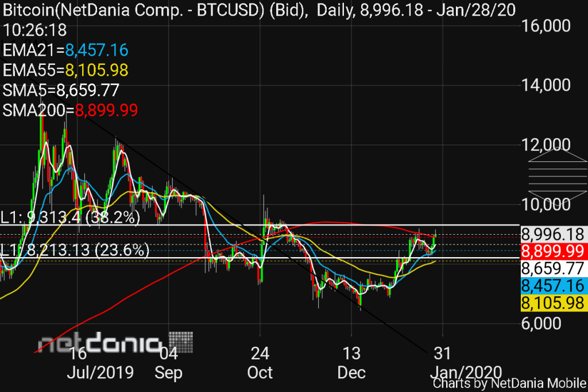Click the '24 Oct' date axis label
Viewport: 588px width, 392px height.
point(260,363)
